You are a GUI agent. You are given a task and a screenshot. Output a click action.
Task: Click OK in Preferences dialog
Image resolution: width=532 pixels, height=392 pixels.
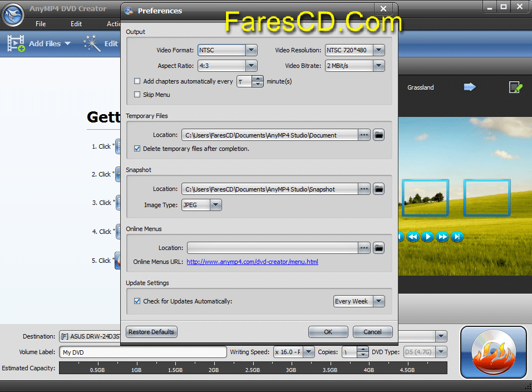coord(328,332)
